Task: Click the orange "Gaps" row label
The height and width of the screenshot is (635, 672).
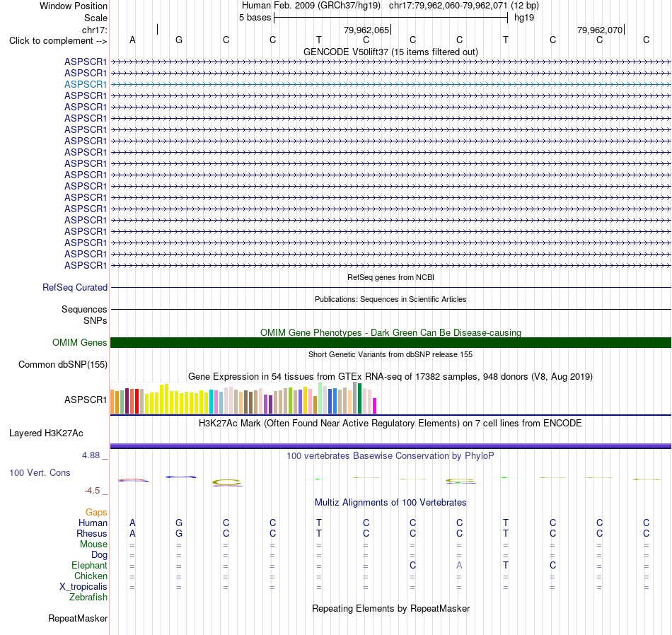Action: (96, 513)
